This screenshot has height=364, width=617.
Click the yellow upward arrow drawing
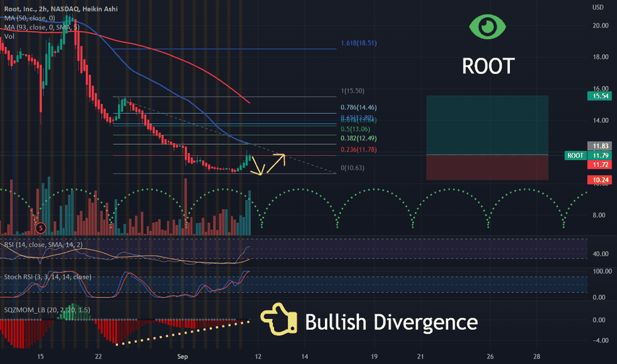point(276,163)
